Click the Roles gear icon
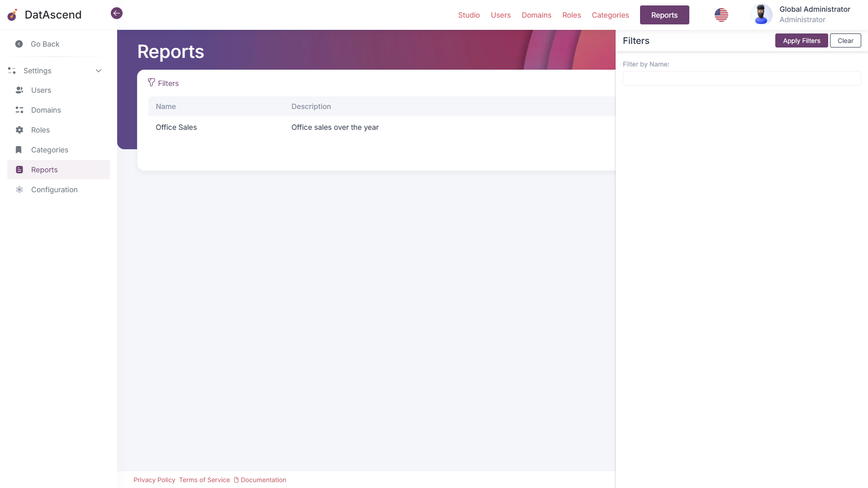Image resolution: width=868 pixels, height=488 pixels. 19,130
